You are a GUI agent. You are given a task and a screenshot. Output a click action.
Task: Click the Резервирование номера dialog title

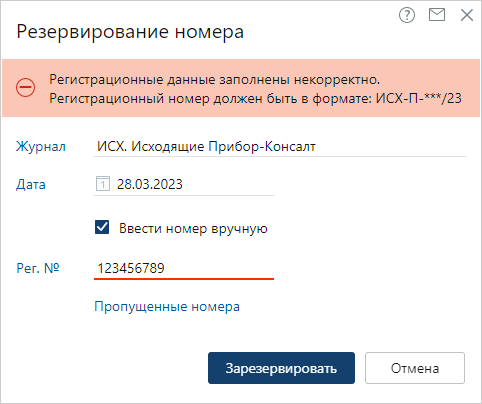(130, 32)
